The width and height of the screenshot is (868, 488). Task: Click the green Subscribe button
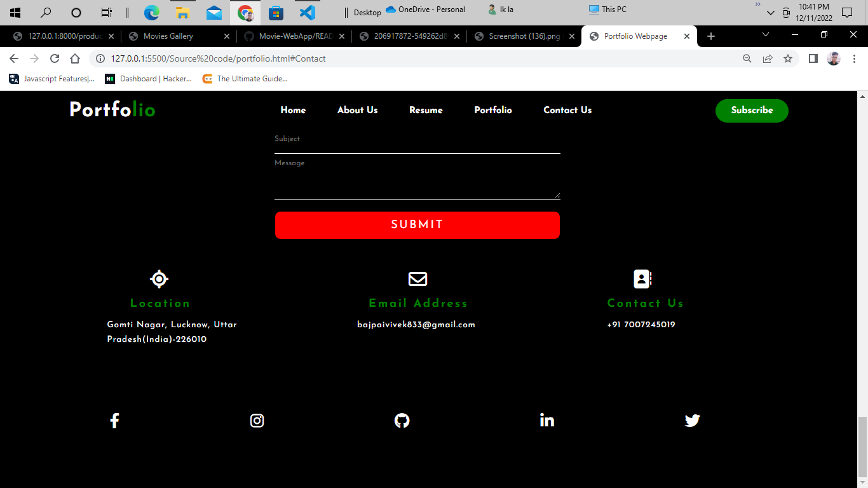point(752,111)
